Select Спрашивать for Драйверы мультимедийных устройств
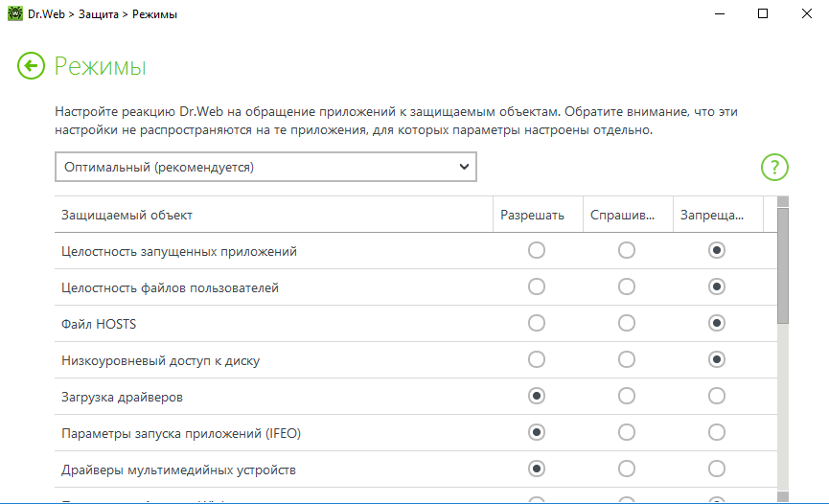829x504 pixels. [x=627, y=470]
